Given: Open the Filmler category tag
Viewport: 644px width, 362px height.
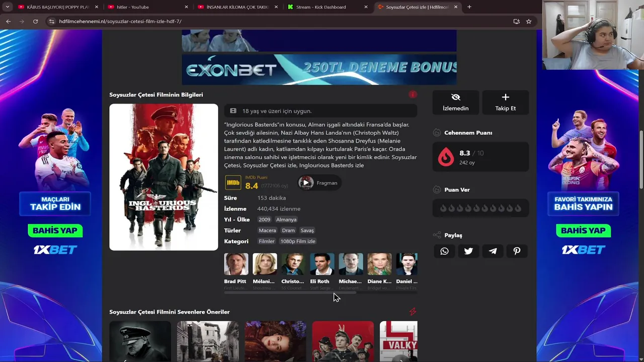Looking at the screenshot, I should pyautogui.click(x=267, y=241).
